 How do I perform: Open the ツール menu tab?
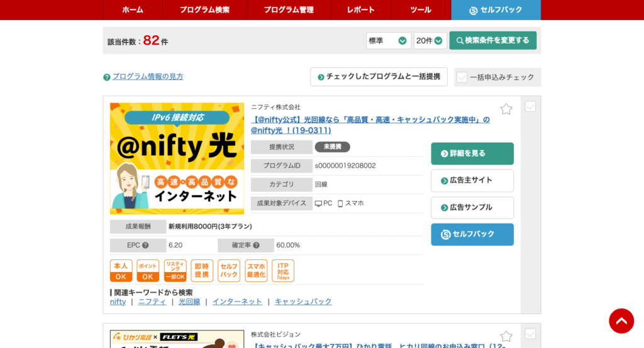pos(421,10)
